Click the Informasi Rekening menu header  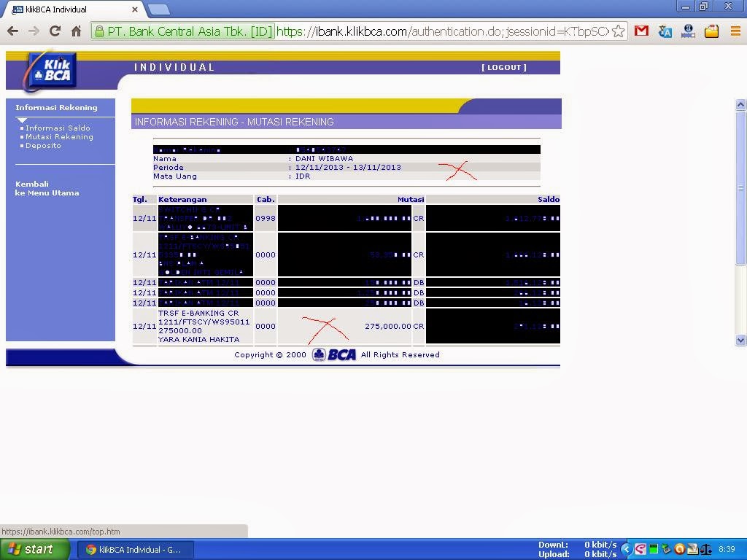56,107
